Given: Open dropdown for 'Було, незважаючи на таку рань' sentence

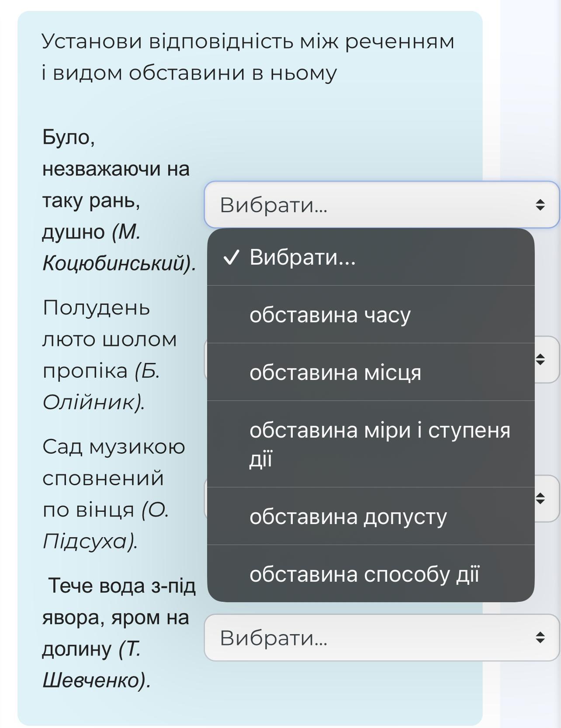Looking at the screenshot, I should pos(381,205).
